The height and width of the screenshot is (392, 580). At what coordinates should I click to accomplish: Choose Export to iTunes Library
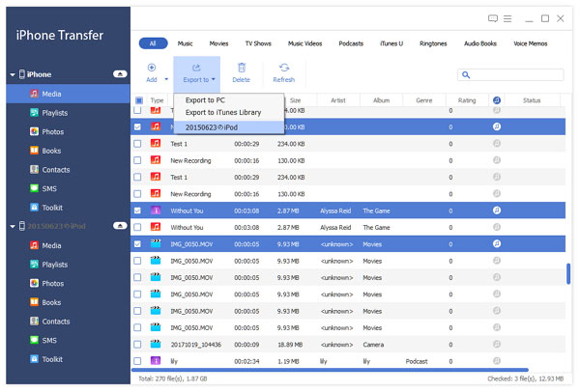click(x=223, y=113)
